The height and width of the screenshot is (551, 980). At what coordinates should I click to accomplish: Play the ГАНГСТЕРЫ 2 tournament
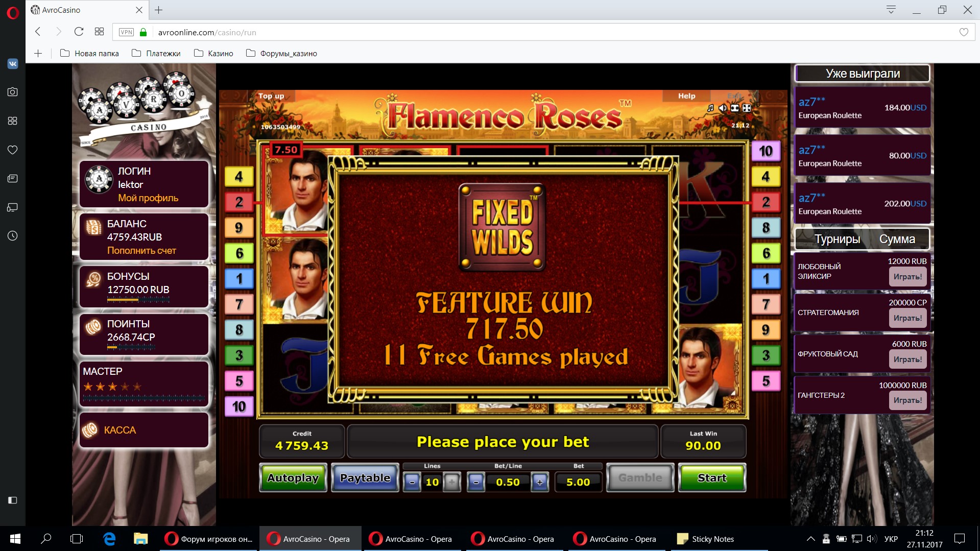[907, 400]
